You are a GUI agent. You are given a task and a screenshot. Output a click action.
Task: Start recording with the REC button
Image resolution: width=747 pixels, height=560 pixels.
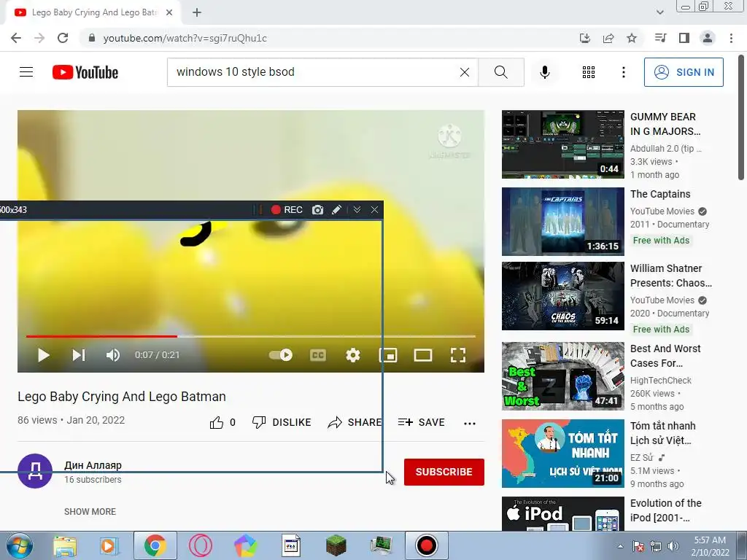[287, 210]
